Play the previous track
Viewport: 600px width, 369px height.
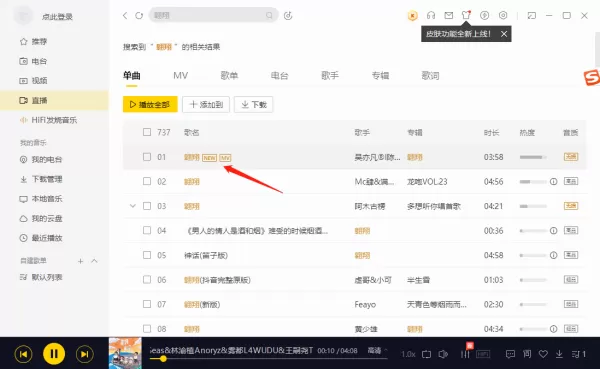tap(23, 354)
